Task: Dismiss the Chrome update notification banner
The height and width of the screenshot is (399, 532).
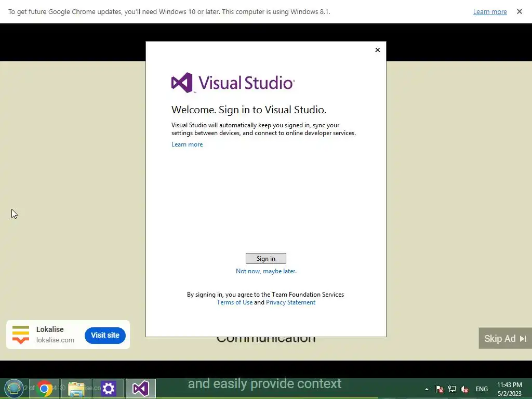Action: (x=520, y=11)
